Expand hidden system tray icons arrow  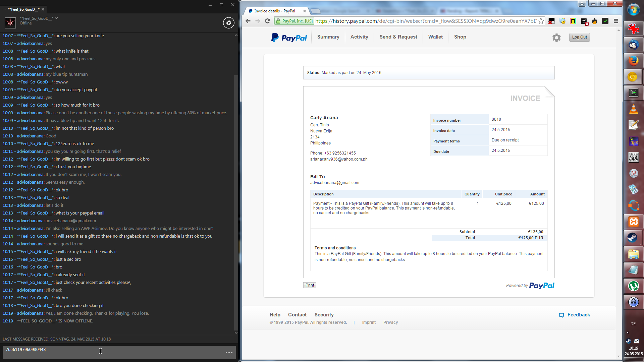tap(628, 333)
